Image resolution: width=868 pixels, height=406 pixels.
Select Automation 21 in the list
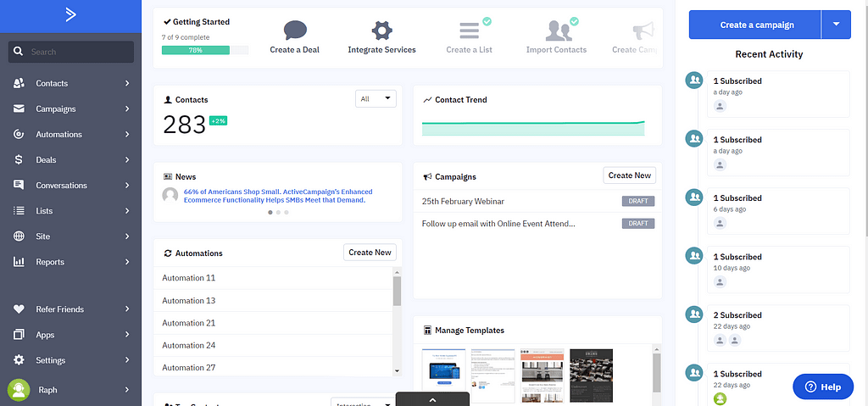click(x=273, y=323)
